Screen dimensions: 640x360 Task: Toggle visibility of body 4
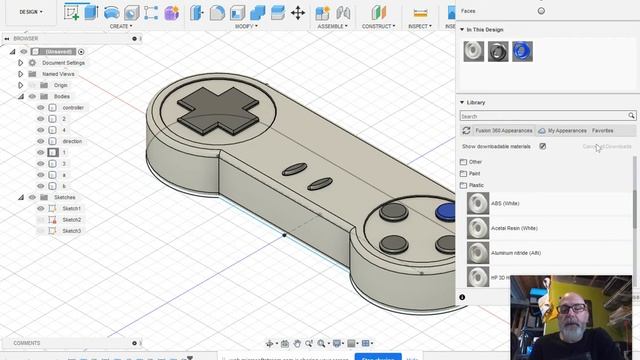tap(40, 130)
